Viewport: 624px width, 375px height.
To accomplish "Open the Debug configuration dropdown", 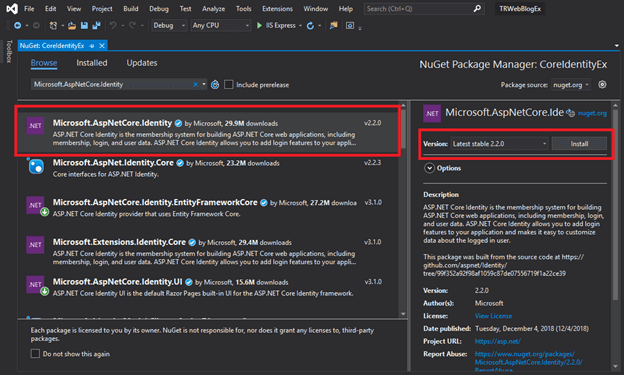I will coord(169,25).
